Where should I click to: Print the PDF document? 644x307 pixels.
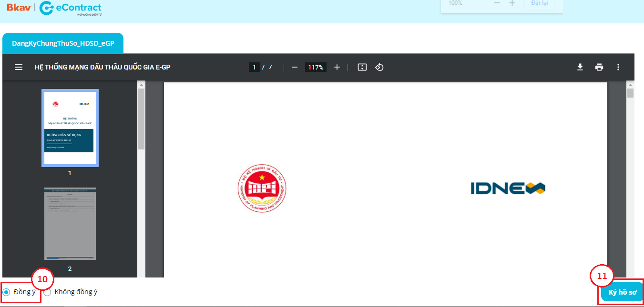tap(599, 67)
